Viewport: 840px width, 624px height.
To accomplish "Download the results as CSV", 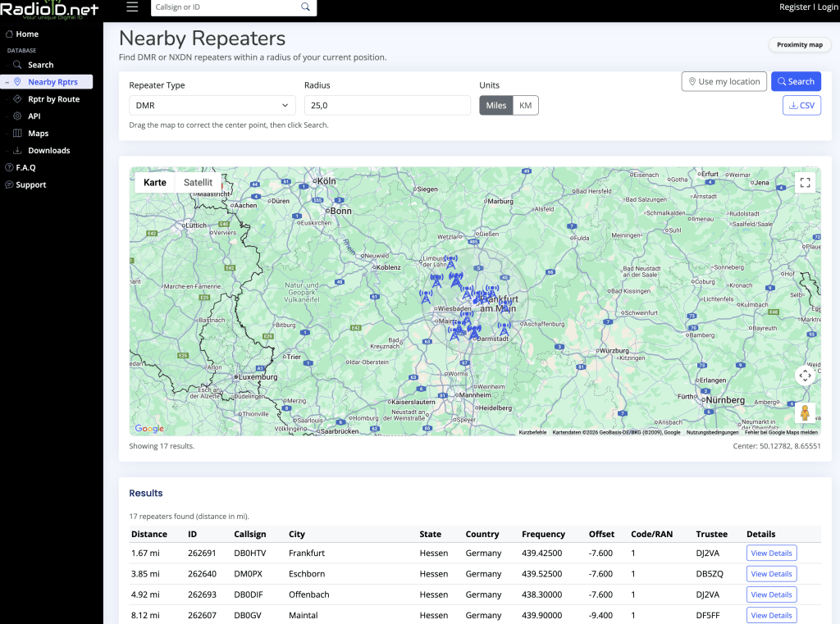I will (x=801, y=106).
